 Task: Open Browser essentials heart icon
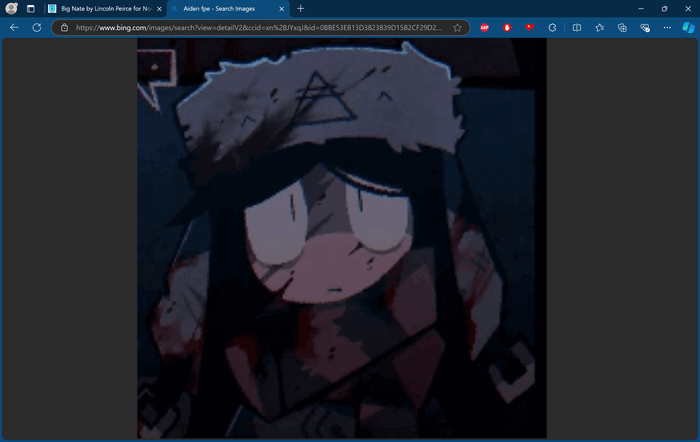point(645,28)
